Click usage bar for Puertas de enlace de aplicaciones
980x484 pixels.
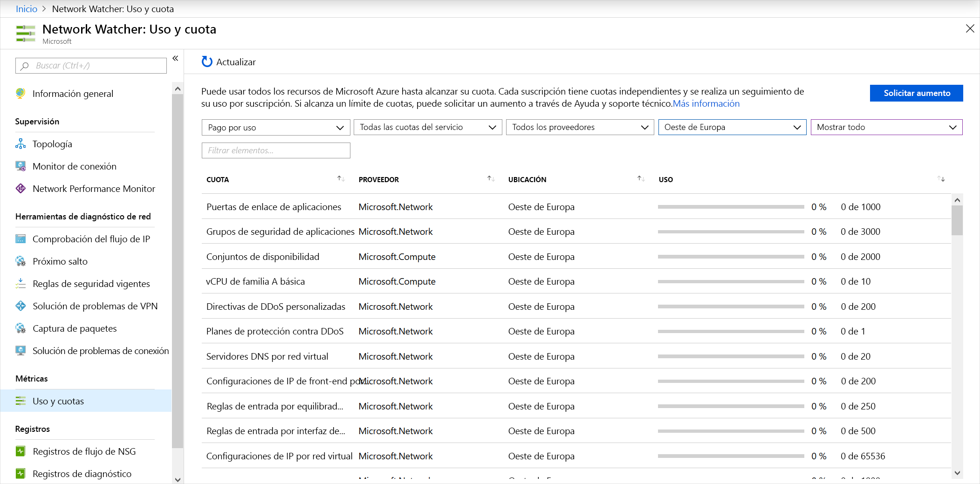coord(731,207)
